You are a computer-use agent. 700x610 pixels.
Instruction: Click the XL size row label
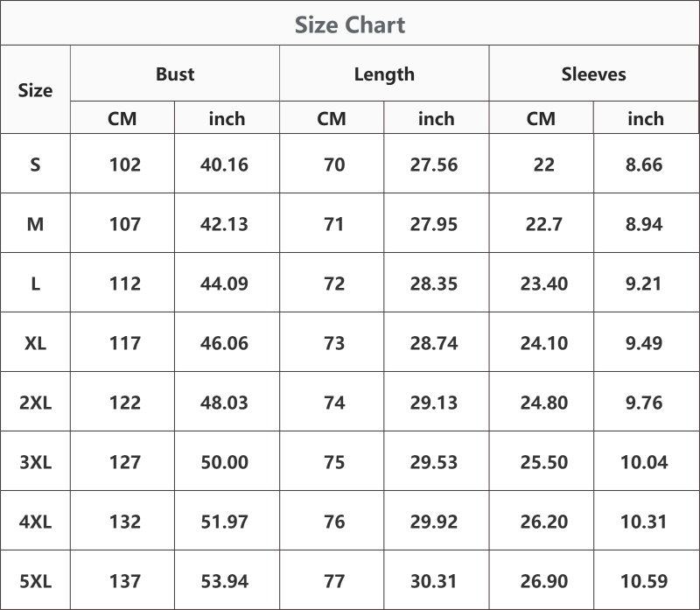[35, 343]
